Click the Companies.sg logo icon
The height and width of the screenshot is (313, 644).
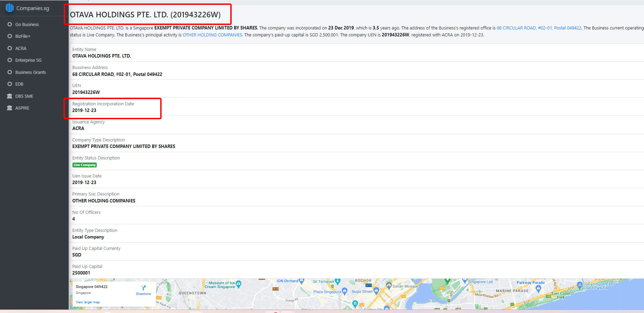click(x=10, y=8)
